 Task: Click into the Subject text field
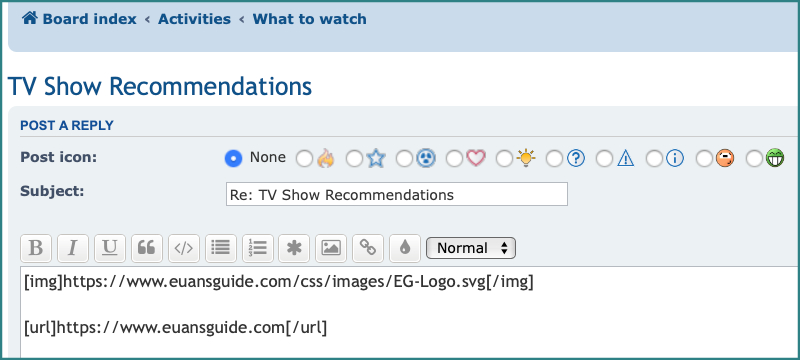point(396,194)
